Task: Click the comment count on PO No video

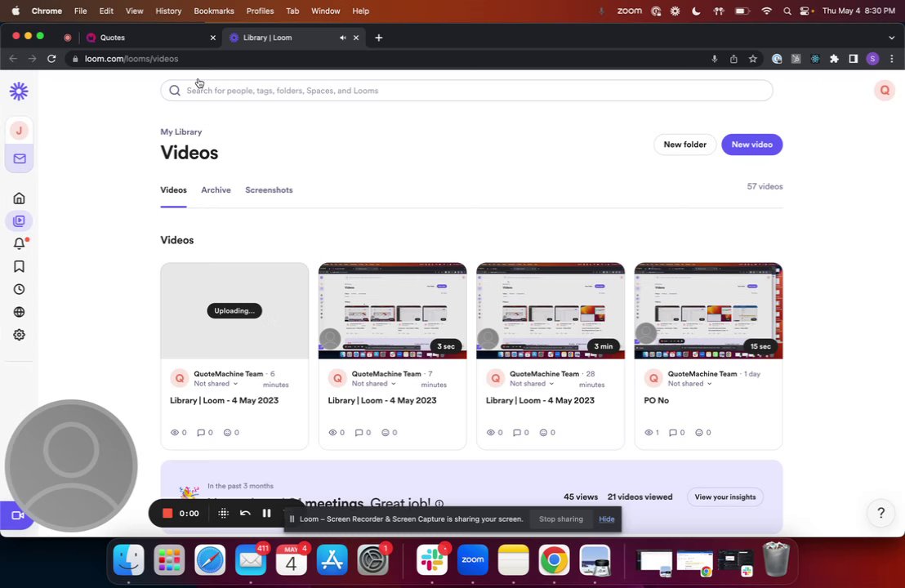Action: 676,432
